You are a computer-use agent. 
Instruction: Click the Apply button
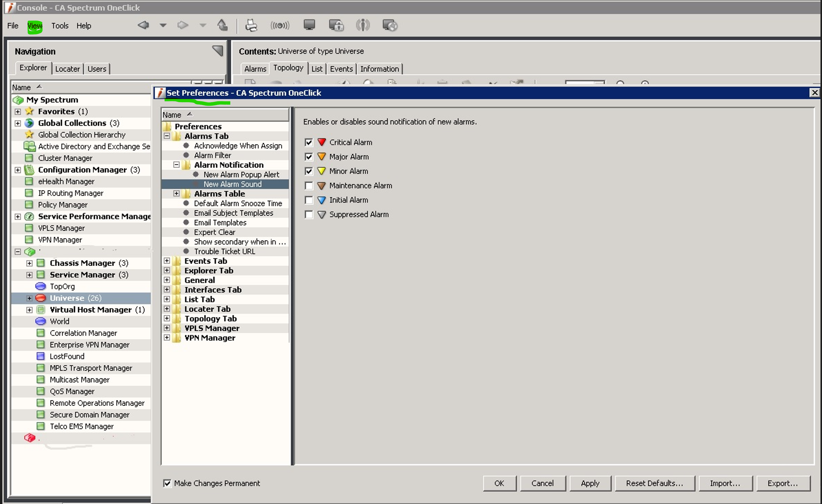(x=590, y=483)
